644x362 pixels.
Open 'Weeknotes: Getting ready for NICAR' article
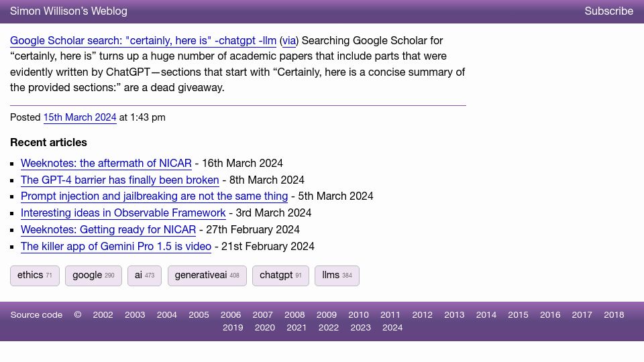109,230
